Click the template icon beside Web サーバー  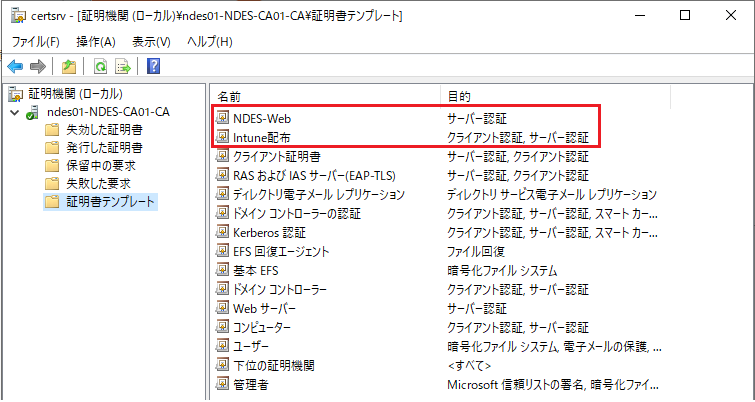pos(222,308)
